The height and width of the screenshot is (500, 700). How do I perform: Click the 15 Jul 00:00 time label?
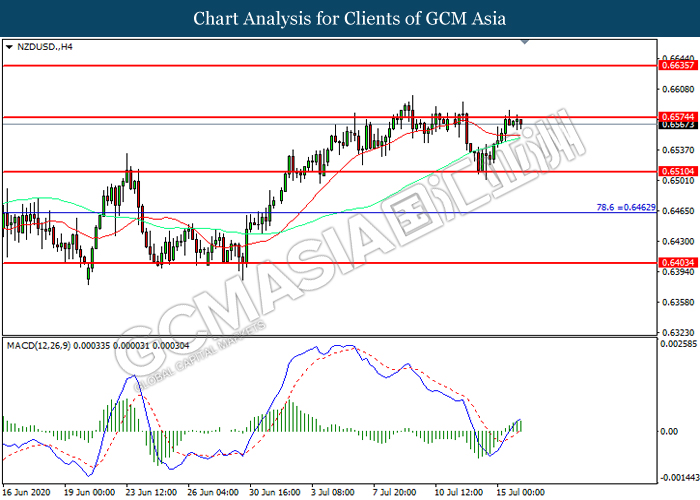point(521,492)
